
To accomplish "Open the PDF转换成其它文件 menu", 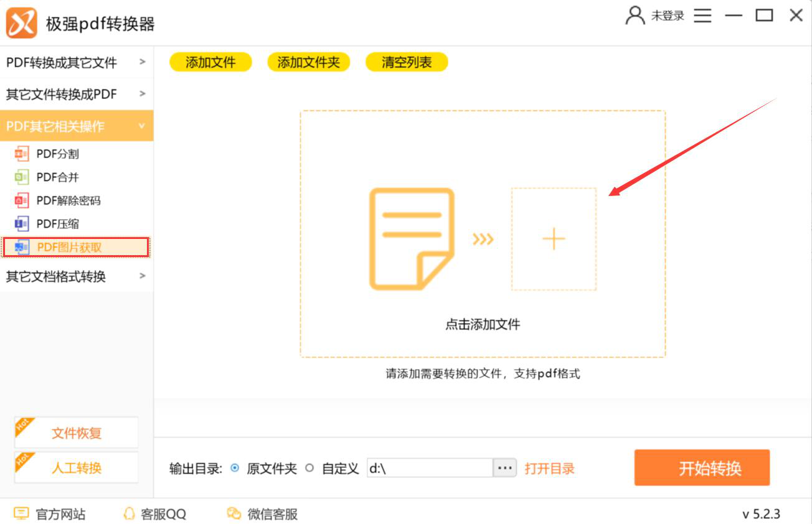I will coord(77,62).
